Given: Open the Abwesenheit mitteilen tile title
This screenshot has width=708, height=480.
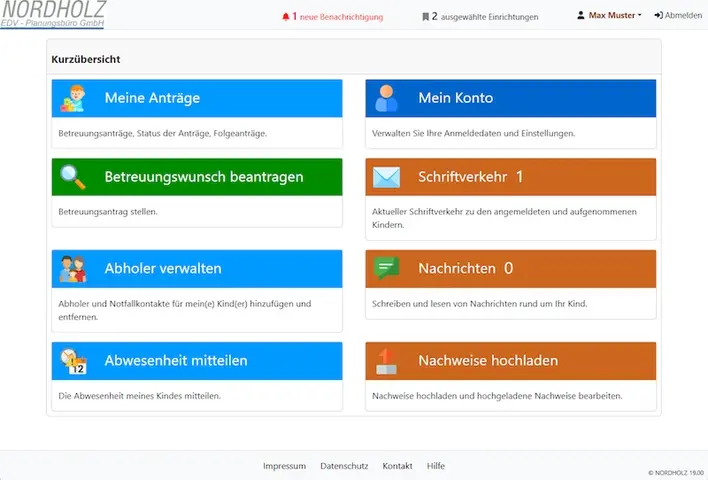Looking at the screenshot, I should click(x=175, y=361).
